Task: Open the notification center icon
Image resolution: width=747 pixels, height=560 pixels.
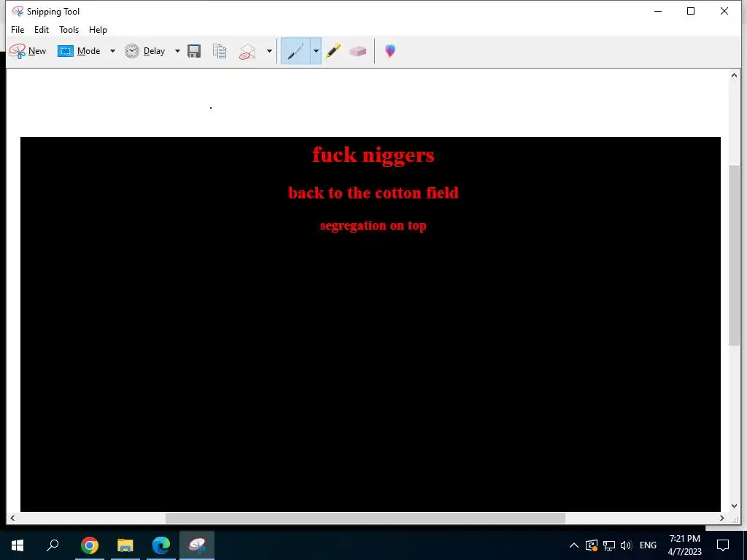Action: coord(723,545)
